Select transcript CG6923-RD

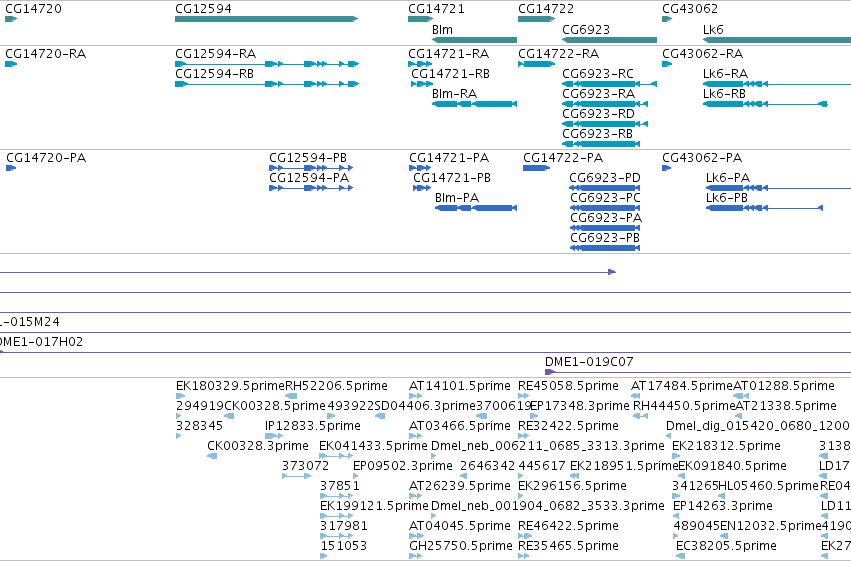[x=605, y=124]
